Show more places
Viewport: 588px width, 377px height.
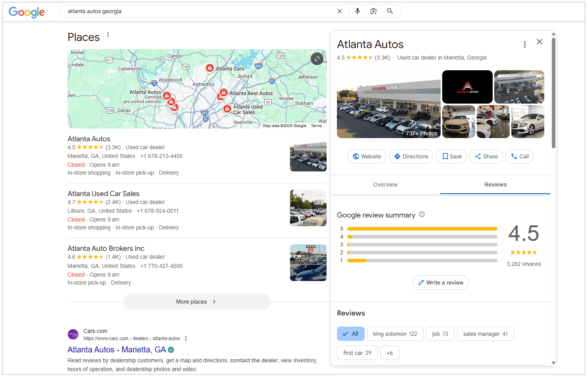coord(197,302)
